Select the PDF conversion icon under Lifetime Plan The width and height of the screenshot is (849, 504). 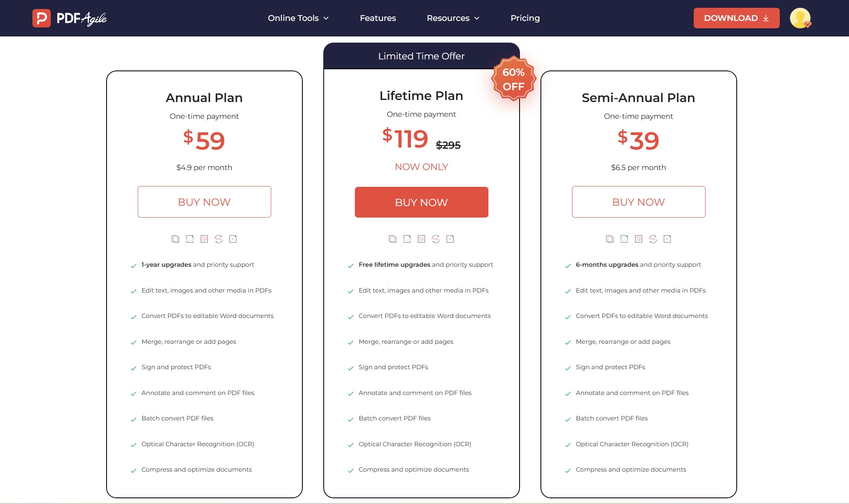[x=436, y=238]
